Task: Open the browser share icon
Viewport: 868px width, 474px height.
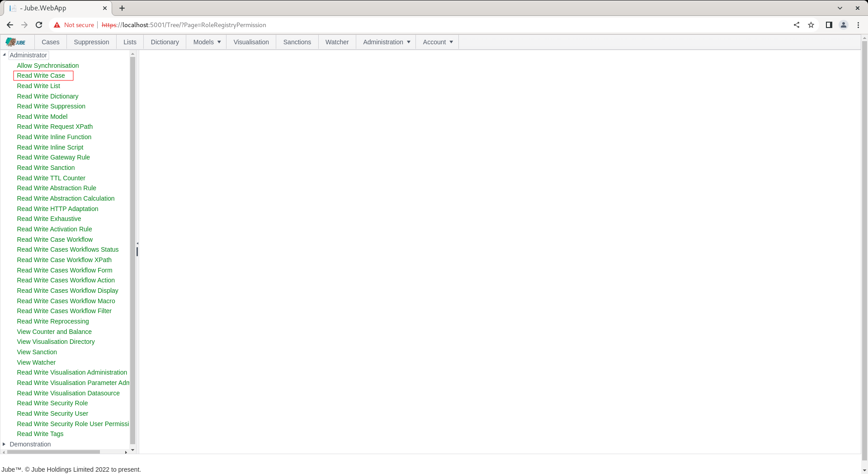Action: tap(797, 25)
